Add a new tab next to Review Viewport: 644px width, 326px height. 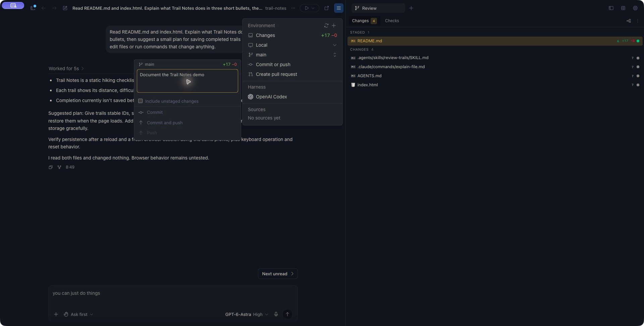[x=411, y=8]
